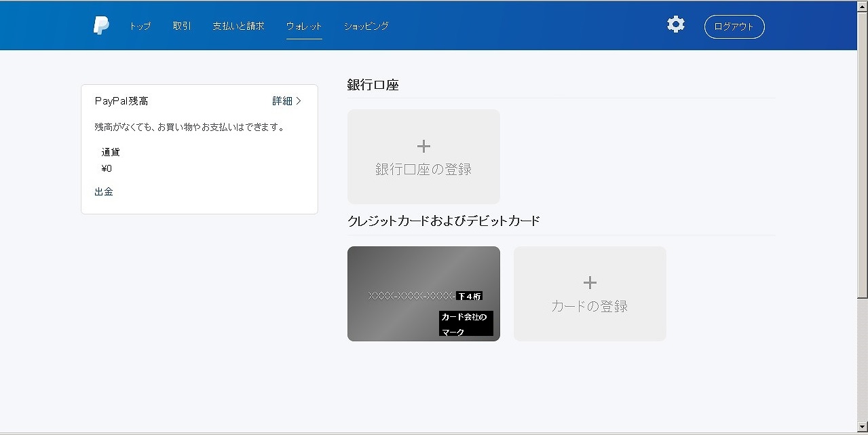Click the 出金 withdraw link
Viewport: 868px width, 435px height.
click(x=104, y=192)
